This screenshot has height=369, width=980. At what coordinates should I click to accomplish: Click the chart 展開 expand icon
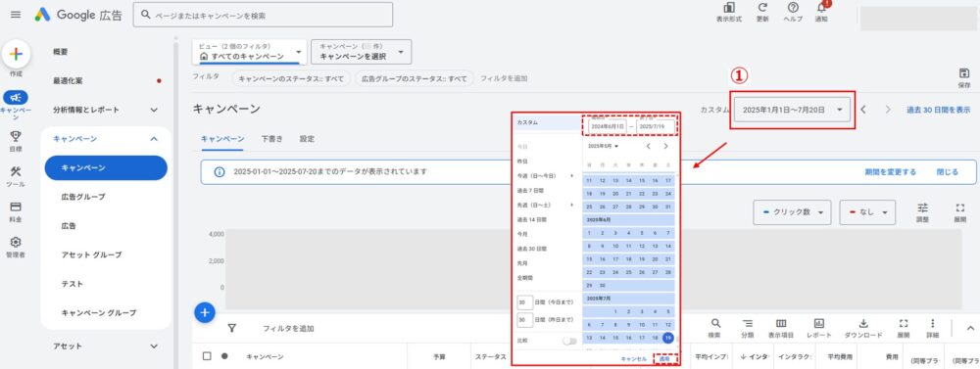coord(960,208)
